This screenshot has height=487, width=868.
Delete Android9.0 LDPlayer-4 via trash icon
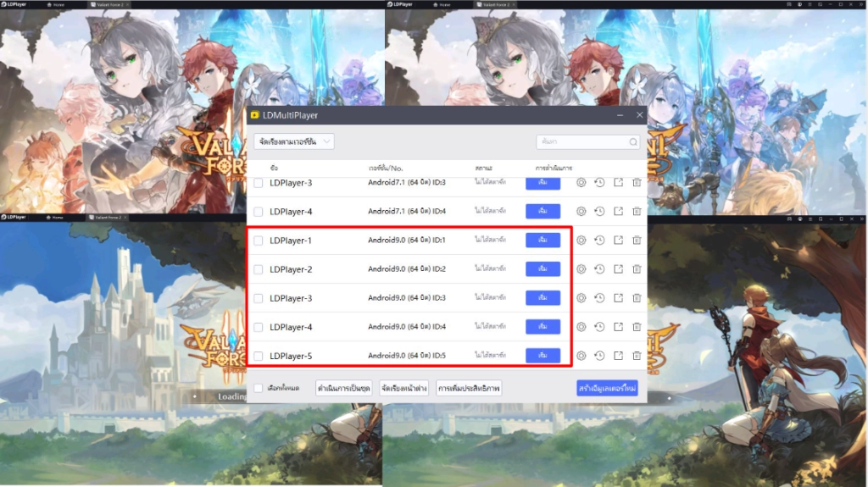click(637, 327)
